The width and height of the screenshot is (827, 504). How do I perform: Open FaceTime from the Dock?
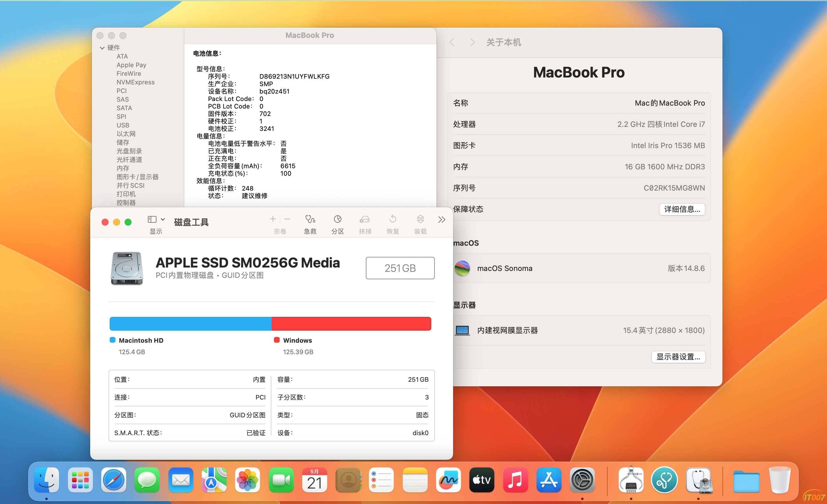click(x=281, y=480)
